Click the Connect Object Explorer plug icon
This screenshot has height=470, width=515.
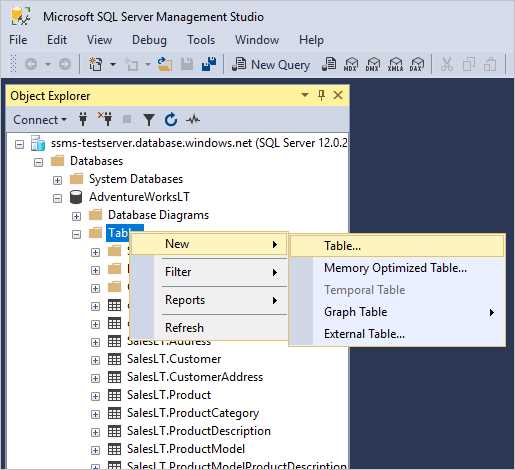pos(83,119)
